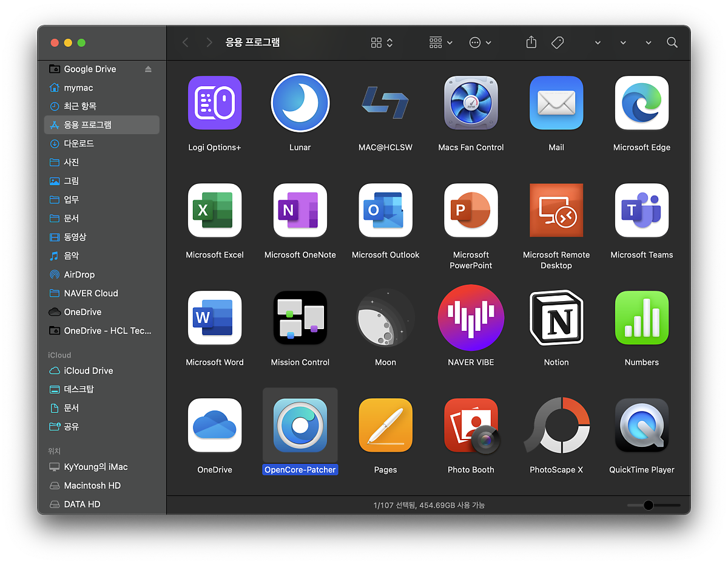Screen dimensions: 728x564
Task: Open 데스크탑 under iCloud in sidebar
Action: pos(102,389)
